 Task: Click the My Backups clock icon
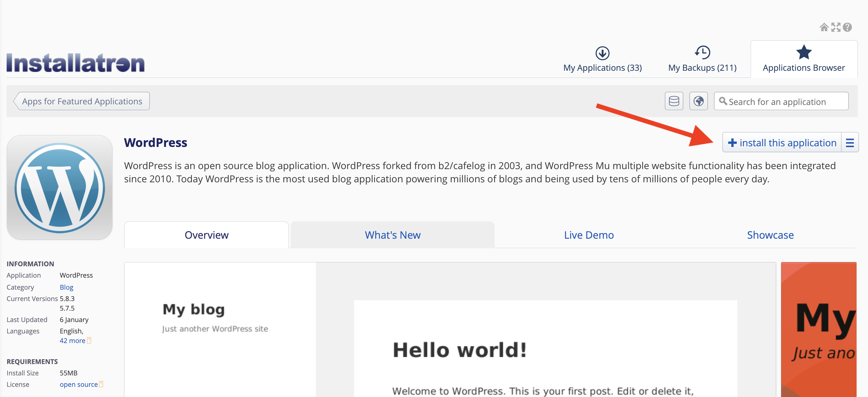point(703,52)
